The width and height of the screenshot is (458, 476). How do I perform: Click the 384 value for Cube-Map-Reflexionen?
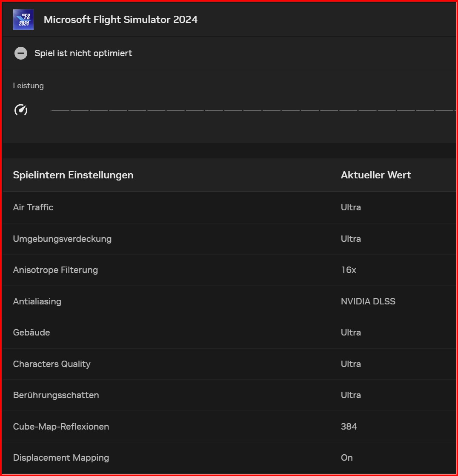(349, 427)
